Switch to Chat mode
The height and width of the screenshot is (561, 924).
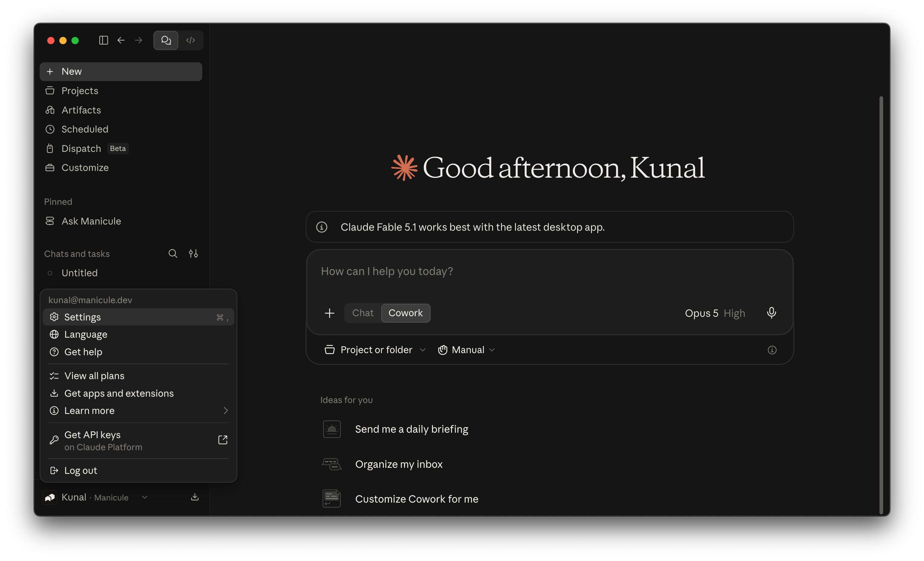[x=363, y=313]
